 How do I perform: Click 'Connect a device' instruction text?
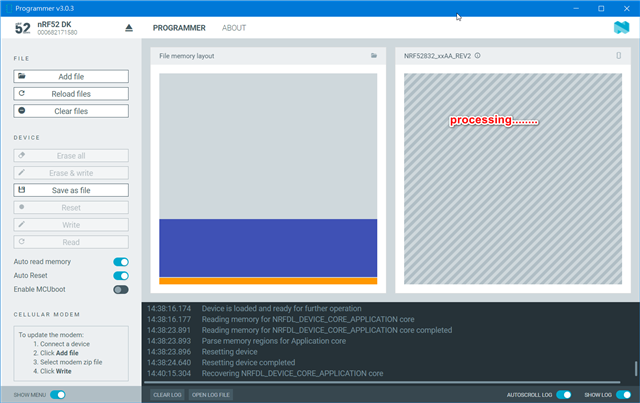point(65,344)
